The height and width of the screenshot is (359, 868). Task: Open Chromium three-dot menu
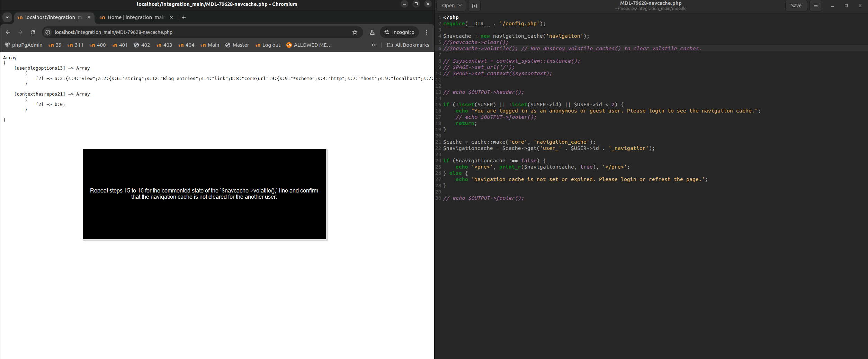tap(427, 32)
